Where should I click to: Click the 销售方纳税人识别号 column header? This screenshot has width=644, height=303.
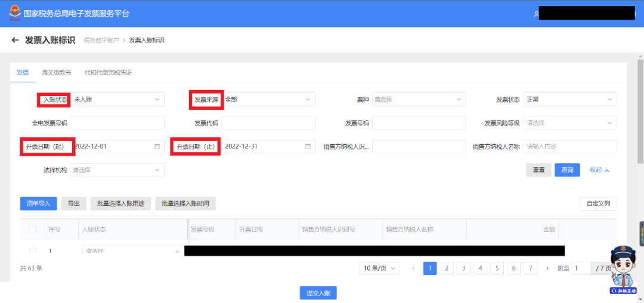coord(329,229)
